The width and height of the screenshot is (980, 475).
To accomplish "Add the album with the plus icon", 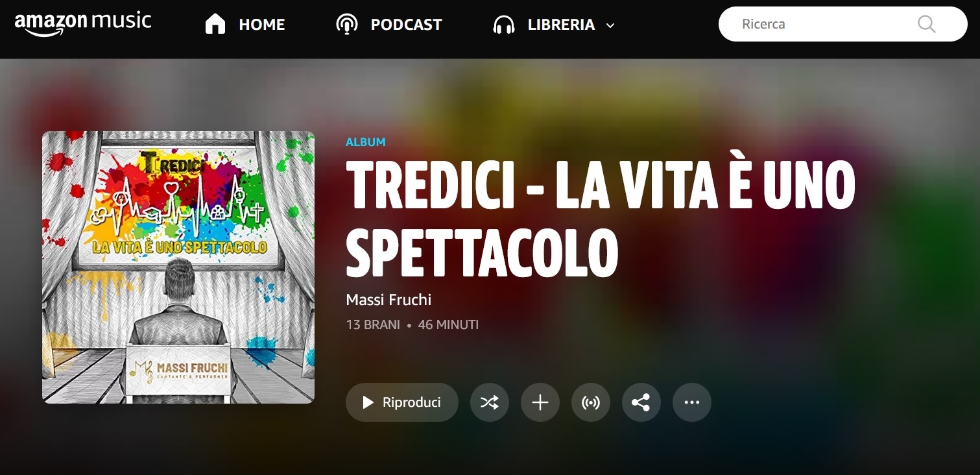I will click(x=540, y=402).
